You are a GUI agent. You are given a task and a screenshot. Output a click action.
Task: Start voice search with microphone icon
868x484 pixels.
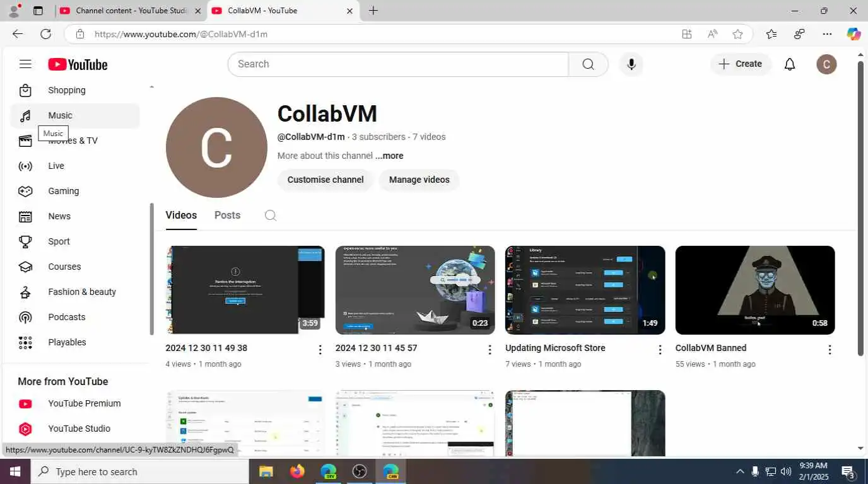click(631, 64)
